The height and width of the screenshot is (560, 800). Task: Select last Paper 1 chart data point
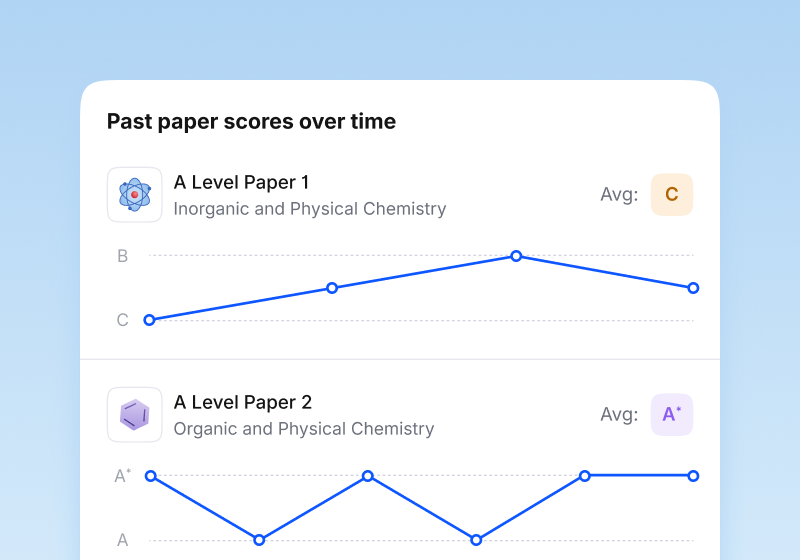693,288
